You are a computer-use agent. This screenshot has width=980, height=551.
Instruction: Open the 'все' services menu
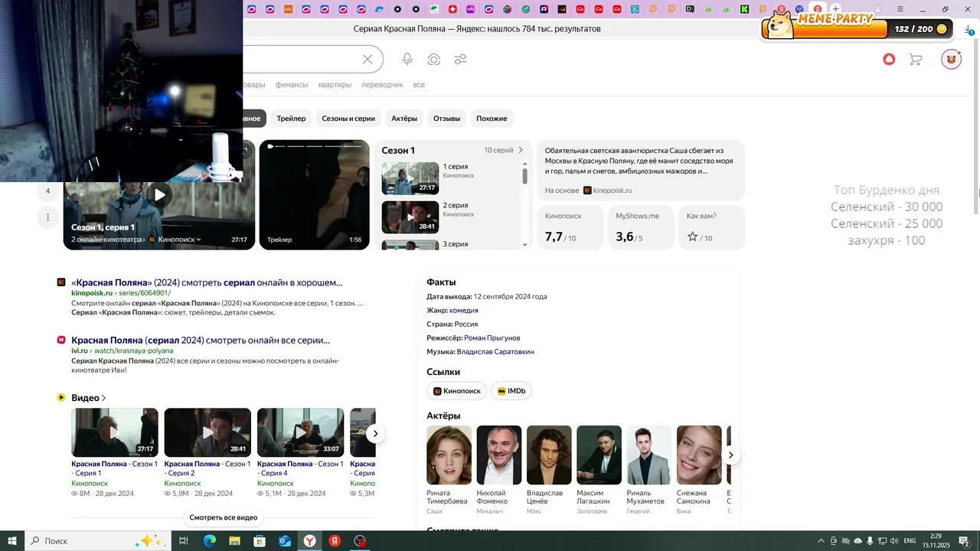point(419,85)
